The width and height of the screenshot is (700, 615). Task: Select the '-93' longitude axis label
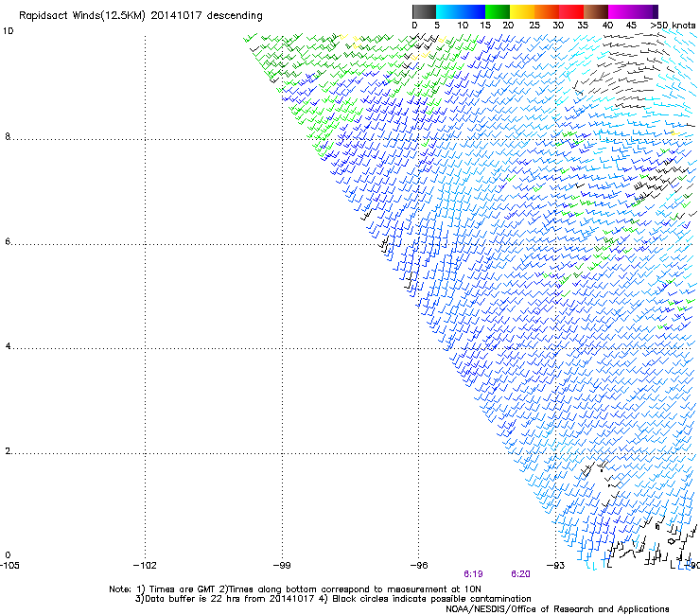pyautogui.click(x=555, y=566)
